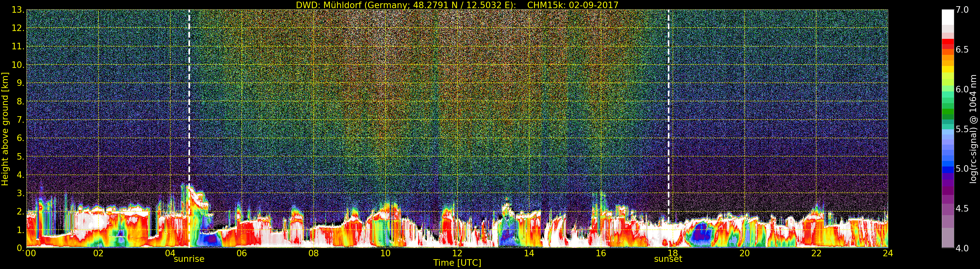Click the '18' tick on the time axis
The height and width of the screenshot is (269, 980).
tap(673, 253)
